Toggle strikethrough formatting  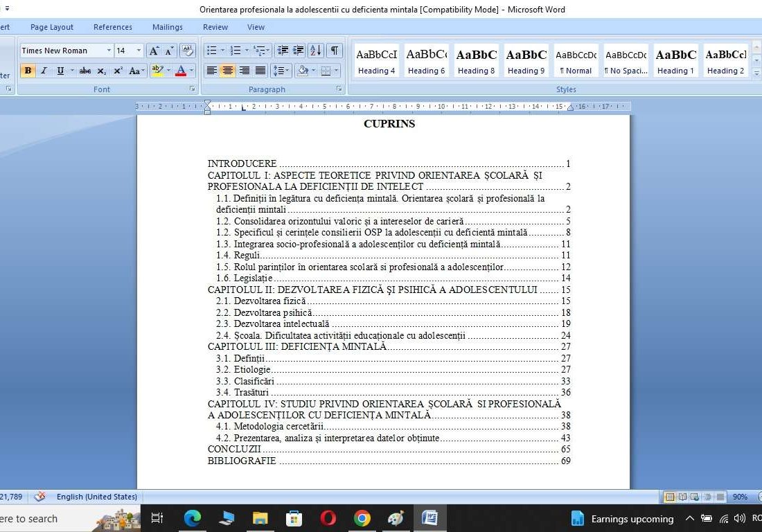tap(85, 71)
